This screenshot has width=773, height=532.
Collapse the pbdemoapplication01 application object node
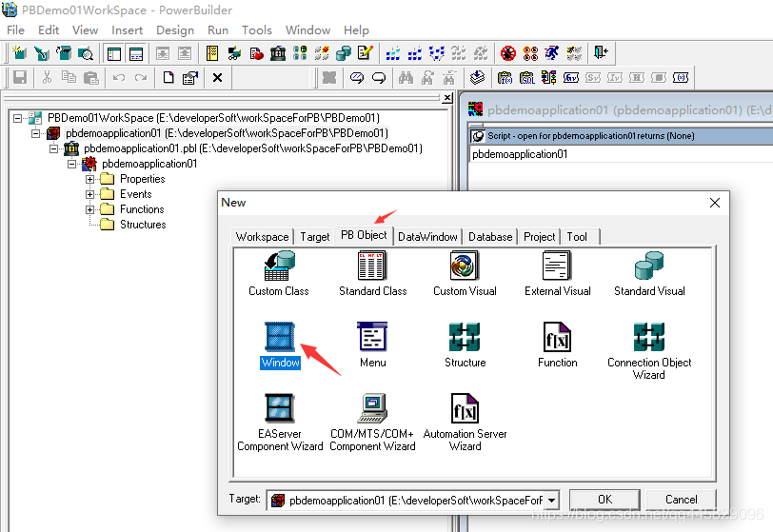coord(72,165)
